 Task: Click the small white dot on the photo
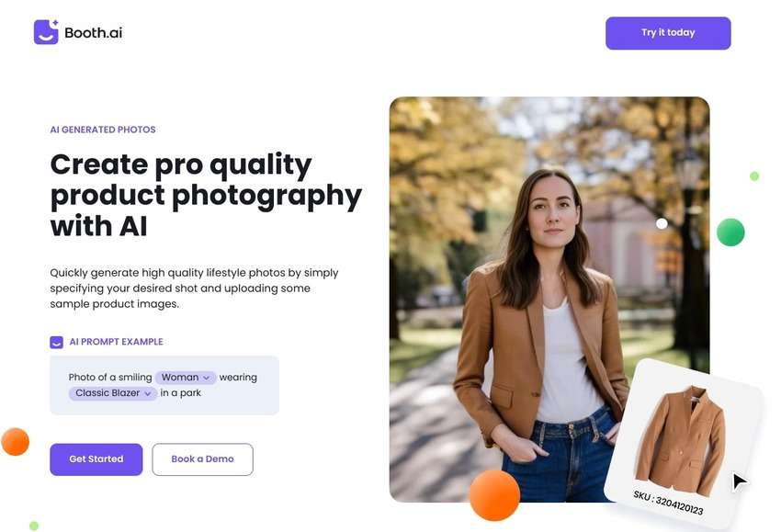pos(662,223)
